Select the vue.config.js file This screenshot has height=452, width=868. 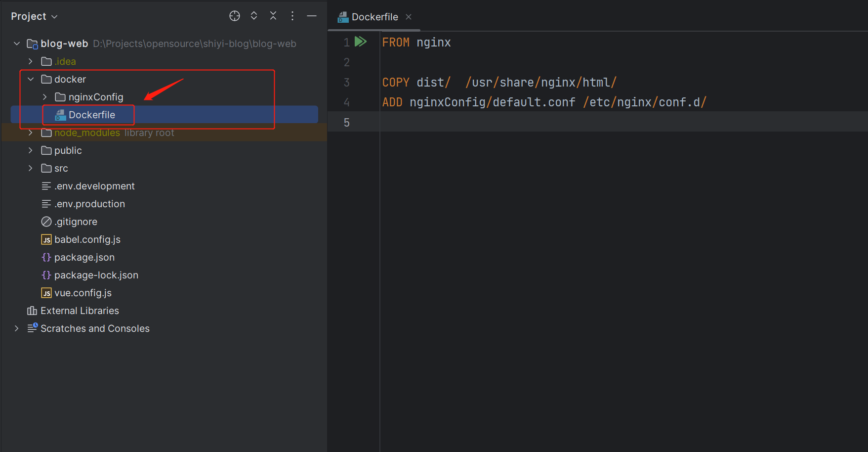pyautogui.click(x=83, y=293)
